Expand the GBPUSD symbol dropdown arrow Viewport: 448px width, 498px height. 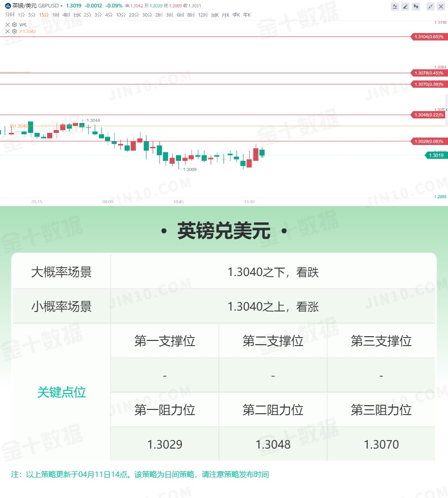coord(62,6)
